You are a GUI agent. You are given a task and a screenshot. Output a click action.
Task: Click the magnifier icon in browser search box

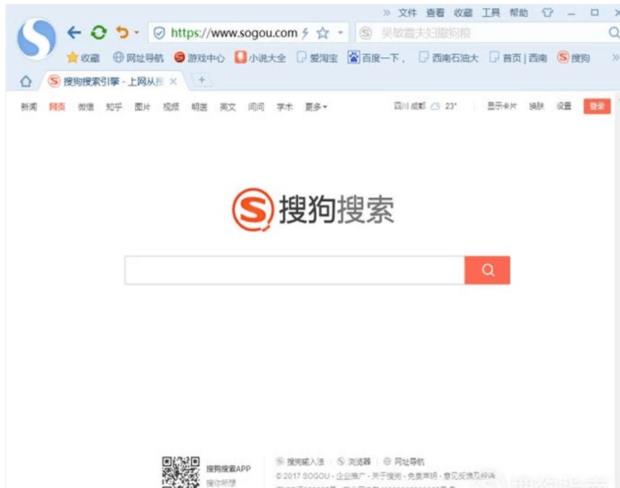pyautogui.click(x=614, y=32)
